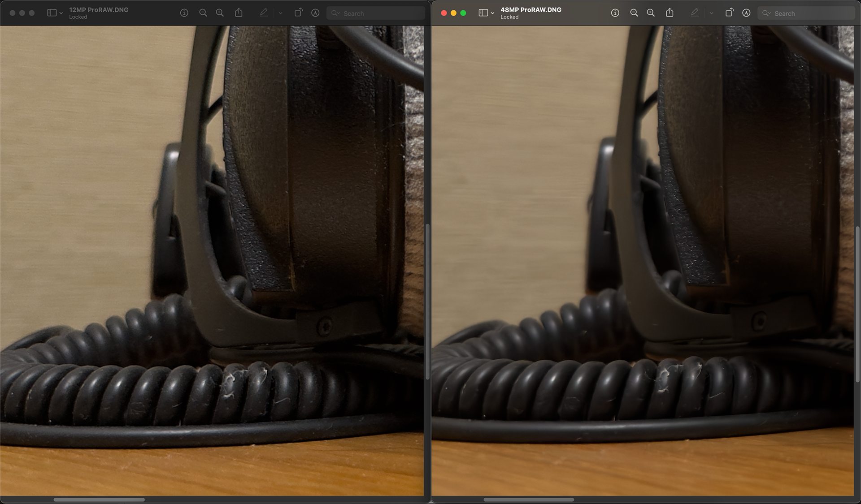
Task: Click Search field in 12MP ProRAW window
Action: pos(376,13)
